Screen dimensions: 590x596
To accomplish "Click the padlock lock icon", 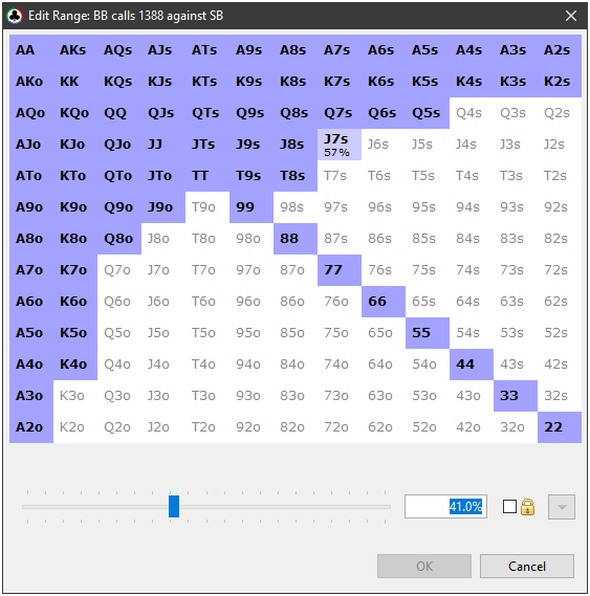I will (x=528, y=507).
